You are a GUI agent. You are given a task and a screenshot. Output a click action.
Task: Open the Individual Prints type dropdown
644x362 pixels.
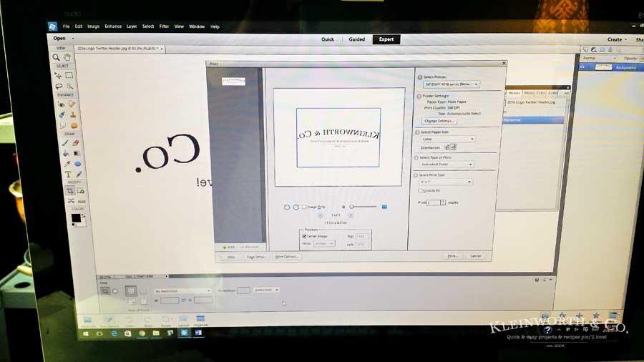coord(446,164)
